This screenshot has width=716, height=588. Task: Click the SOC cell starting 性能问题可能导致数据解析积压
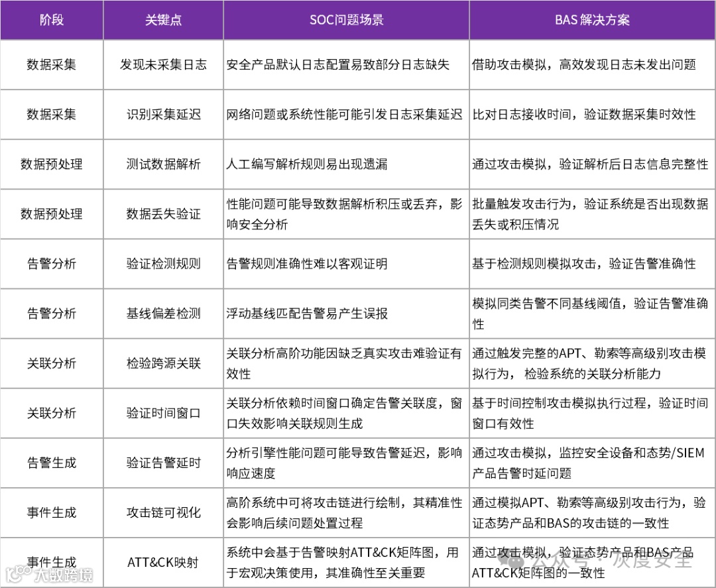[347, 214]
